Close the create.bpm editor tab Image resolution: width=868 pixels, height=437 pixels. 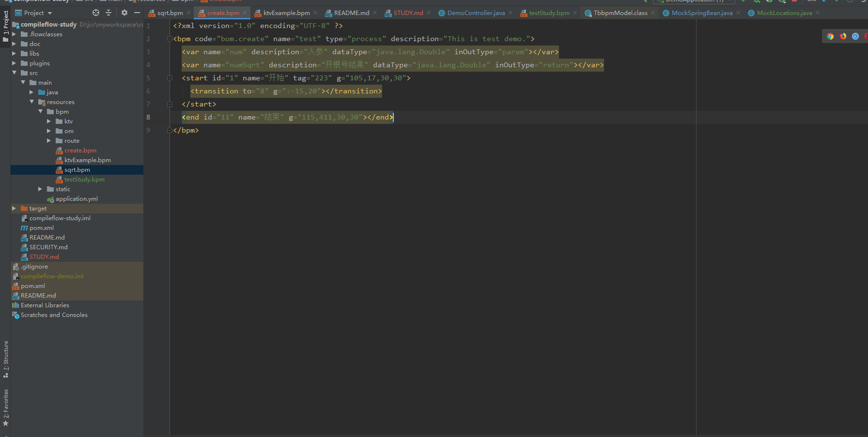(x=245, y=13)
